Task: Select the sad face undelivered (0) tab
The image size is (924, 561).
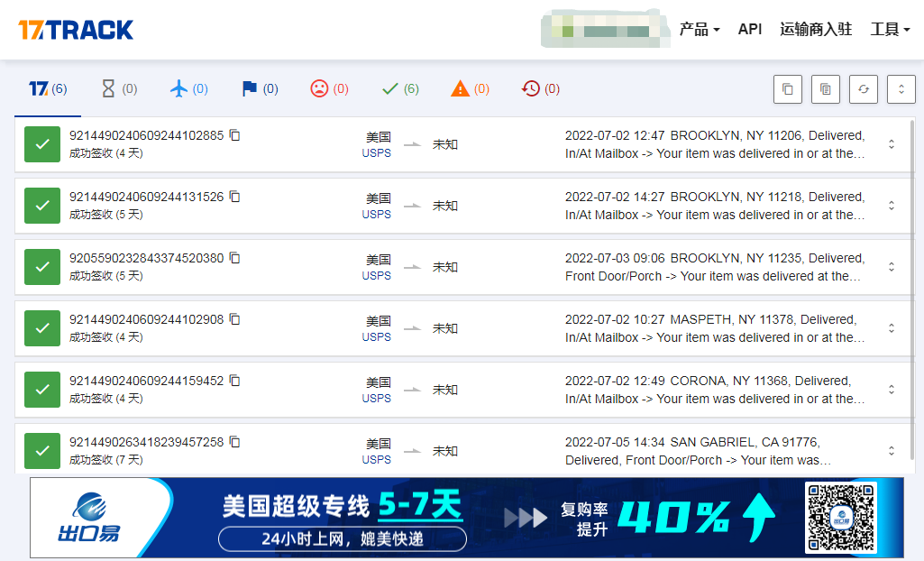Action: point(329,89)
